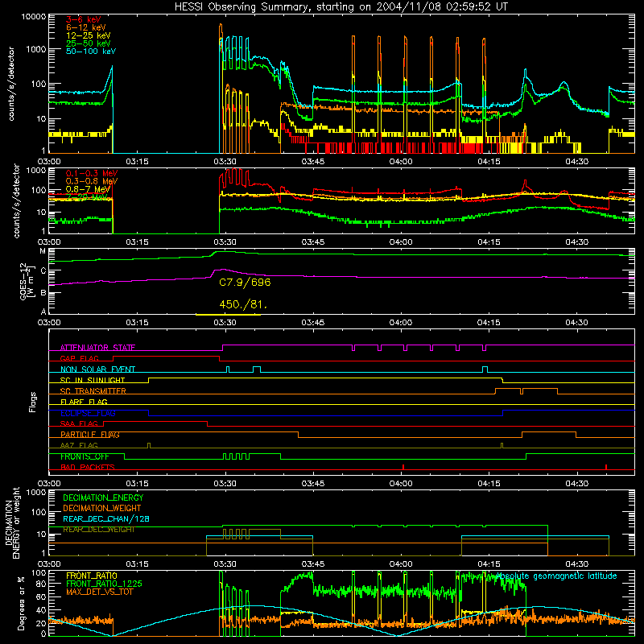Click the AAZ_FLAG pulse near 03:17

(x=149, y=446)
